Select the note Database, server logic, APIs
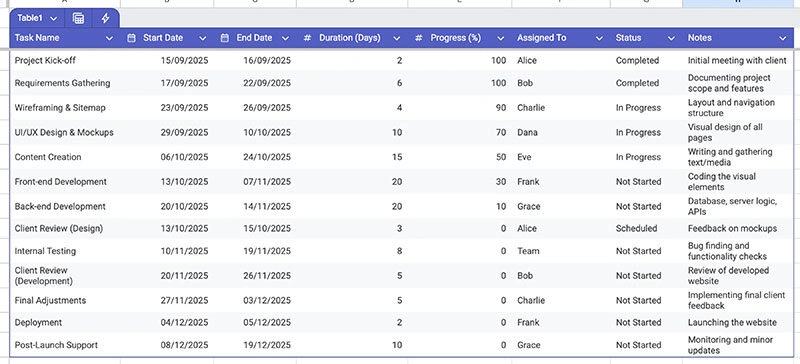 pyautogui.click(x=732, y=206)
